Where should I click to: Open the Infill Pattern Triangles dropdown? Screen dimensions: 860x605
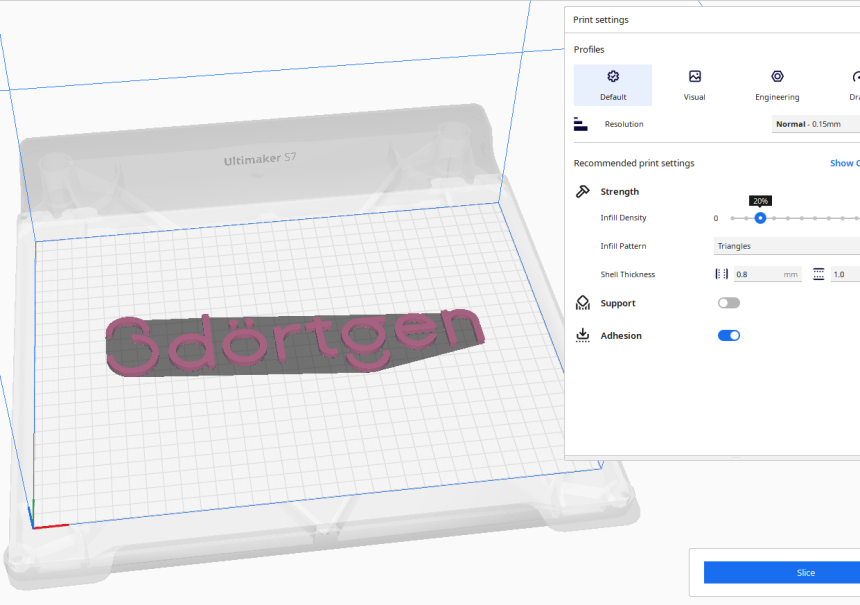click(786, 246)
